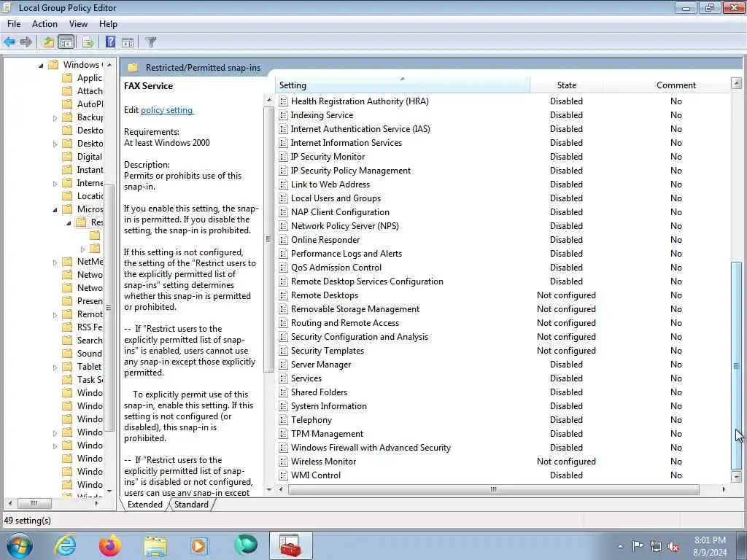This screenshot has height=560, width=747.
Task: Open Windows Explorer from the taskbar
Action: point(155,546)
